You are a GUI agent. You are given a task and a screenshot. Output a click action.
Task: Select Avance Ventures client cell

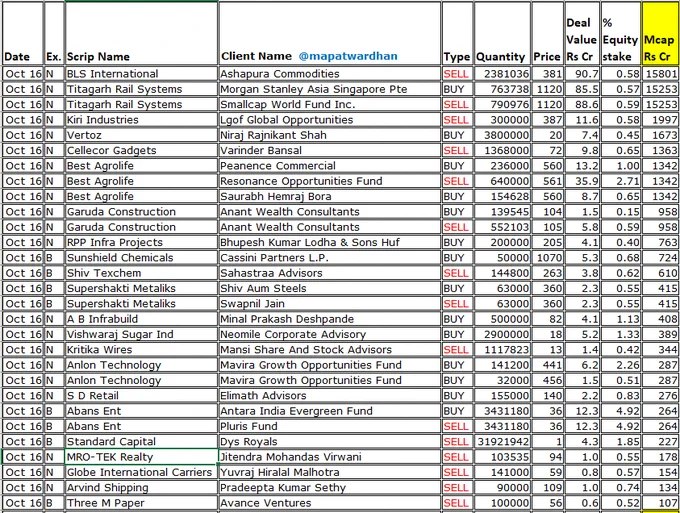coord(330,503)
